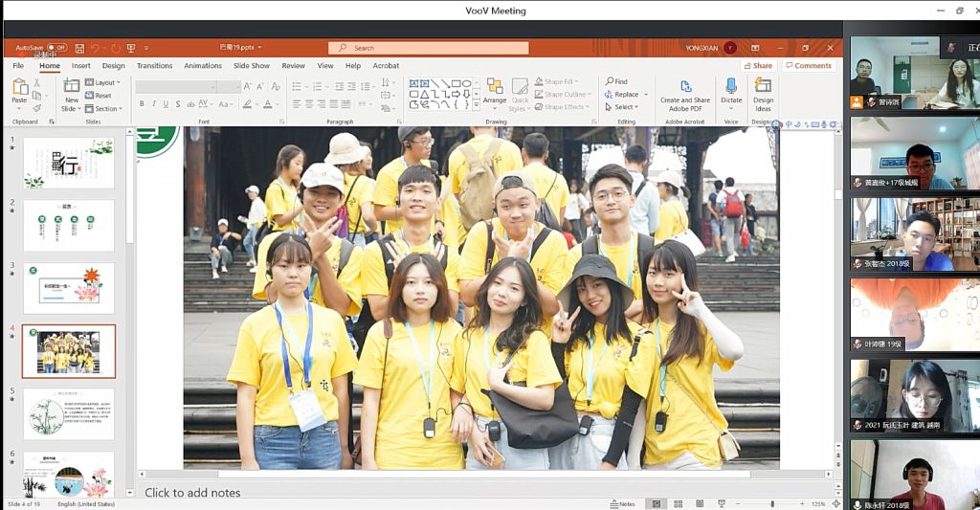Click the Redo icon in the quick access toolbar
Screen dimensions: 980x510
coord(116,48)
